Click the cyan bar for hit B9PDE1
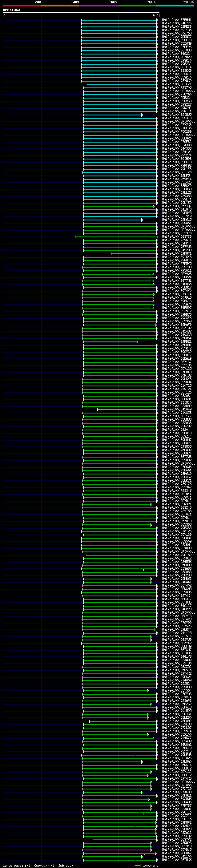 pos(111,342)
